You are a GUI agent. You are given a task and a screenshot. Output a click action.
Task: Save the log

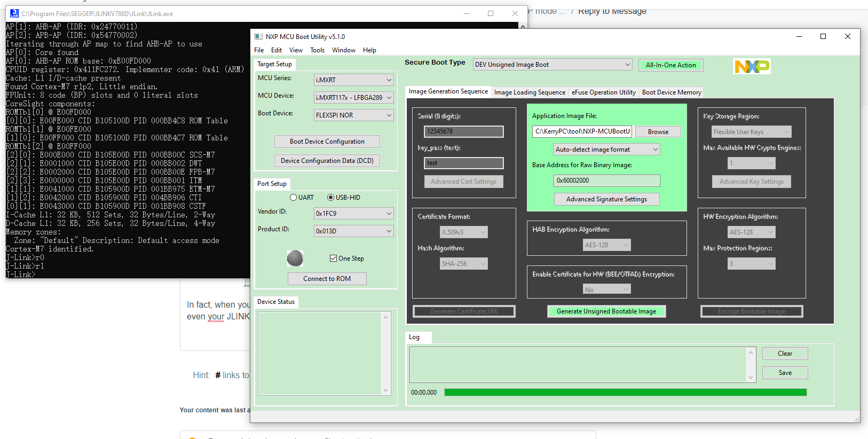coord(785,373)
